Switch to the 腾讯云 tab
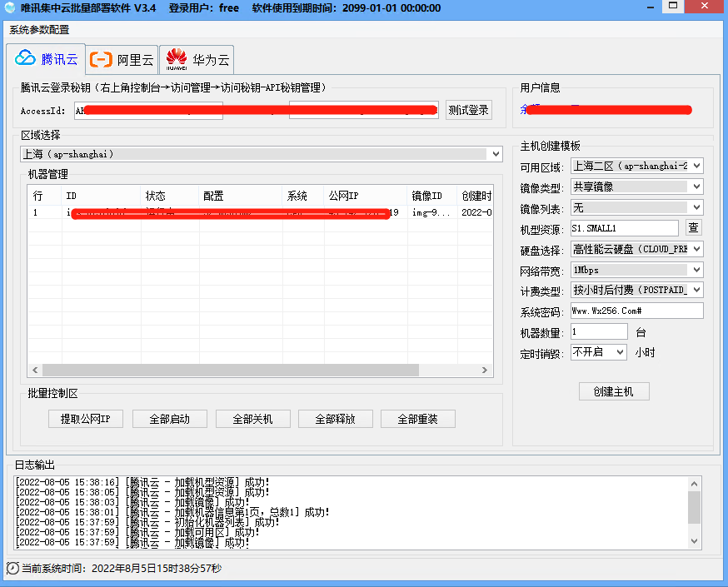This screenshot has width=728, height=587. [x=46, y=59]
